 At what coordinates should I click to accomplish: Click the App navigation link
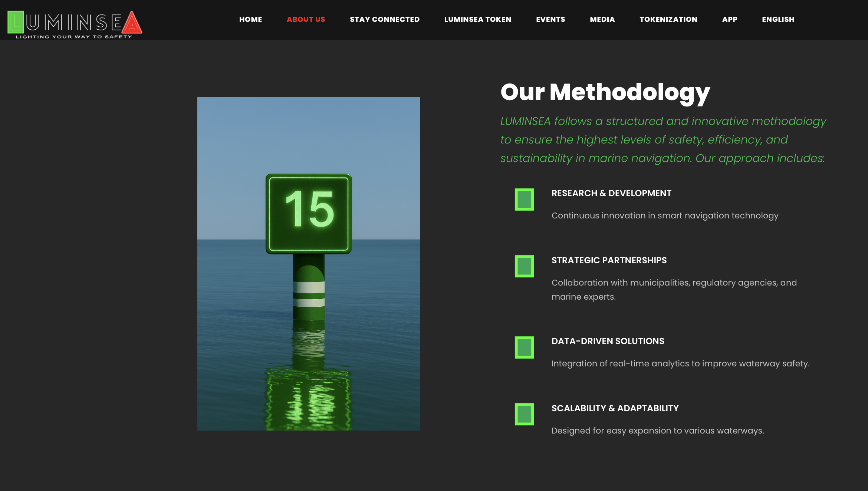[729, 19]
